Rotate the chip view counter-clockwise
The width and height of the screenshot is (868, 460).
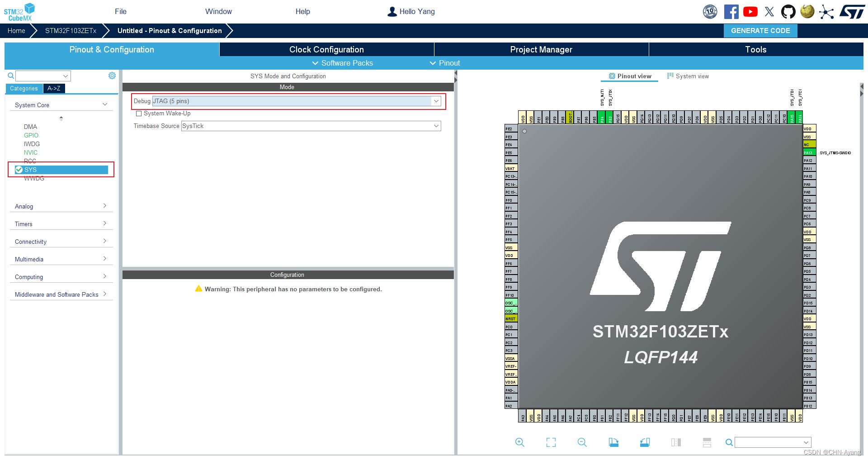(645, 442)
